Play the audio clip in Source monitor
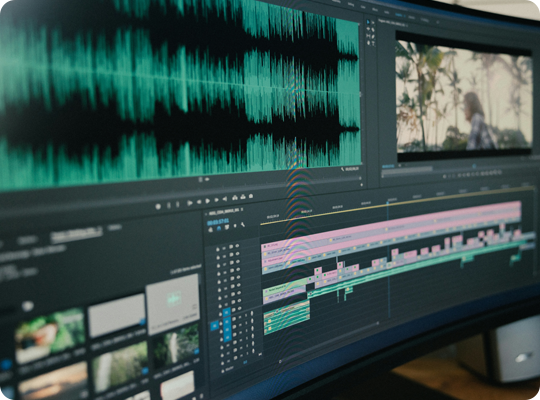 208,201
